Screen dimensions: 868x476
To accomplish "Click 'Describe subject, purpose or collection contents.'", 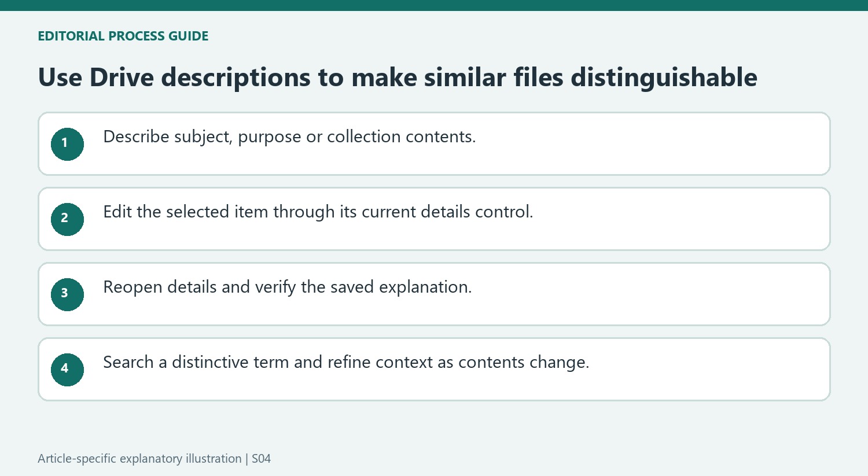I will coord(289,137).
